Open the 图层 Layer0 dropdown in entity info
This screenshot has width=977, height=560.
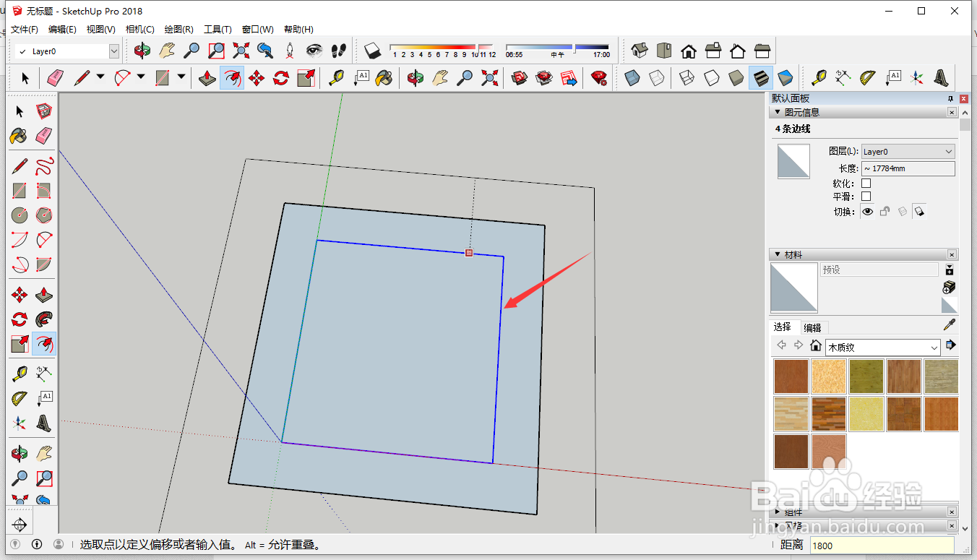pos(908,152)
